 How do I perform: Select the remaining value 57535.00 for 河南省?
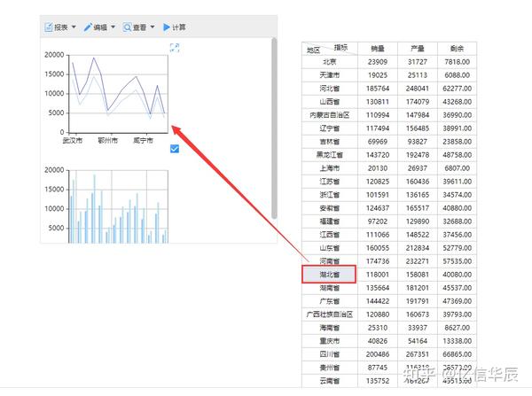(457, 261)
